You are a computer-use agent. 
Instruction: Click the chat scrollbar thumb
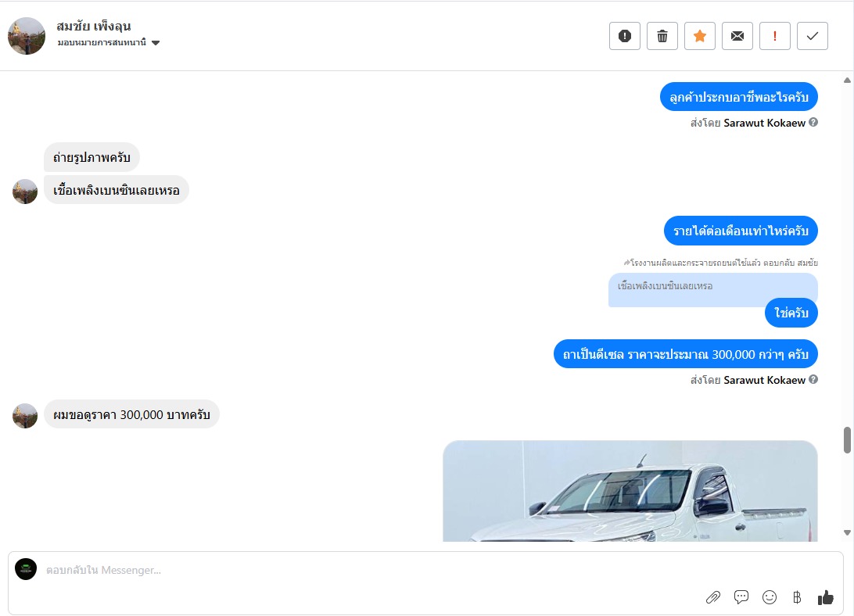(x=847, y=440)
